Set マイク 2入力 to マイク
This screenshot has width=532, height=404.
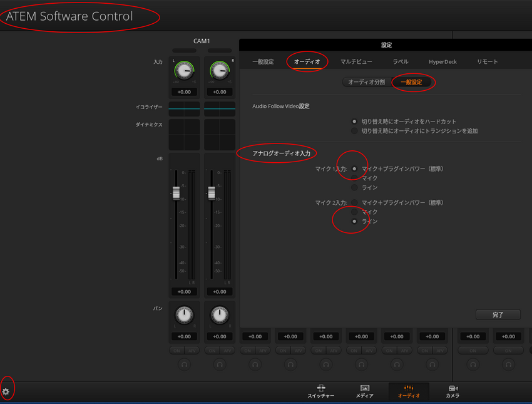click(x=354, y=212)
